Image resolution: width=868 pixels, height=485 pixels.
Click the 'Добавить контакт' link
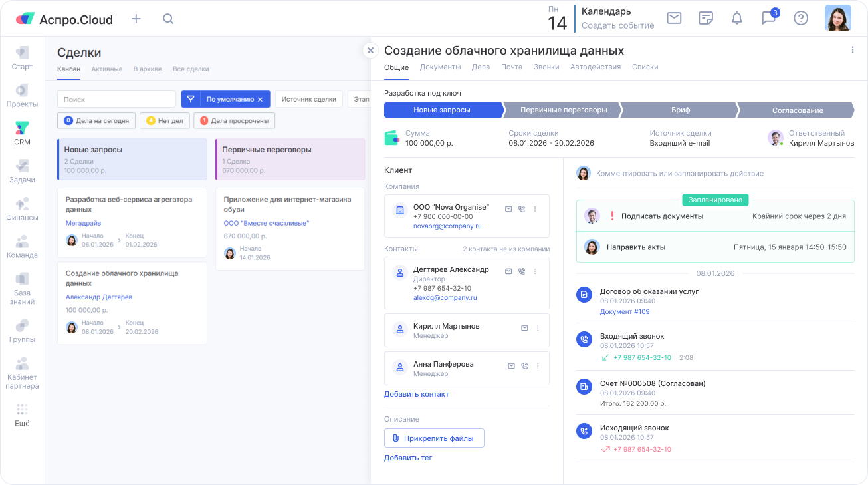coord(416,394)
